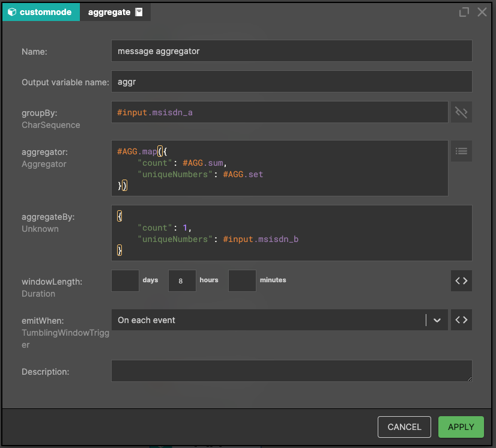Click the Description text area
Screen dimensions: 496x448
[292, 371]
